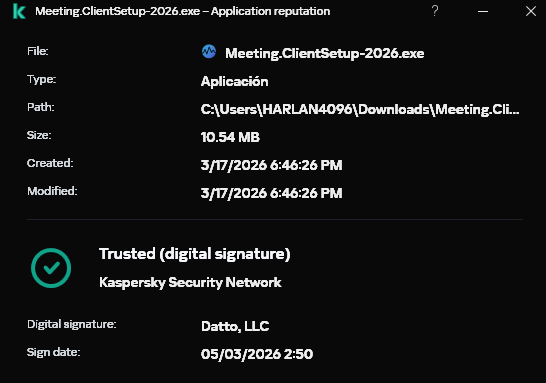Click the Digital signature label
The width and height of the screenshot is (546, 383).
point(72,324)
